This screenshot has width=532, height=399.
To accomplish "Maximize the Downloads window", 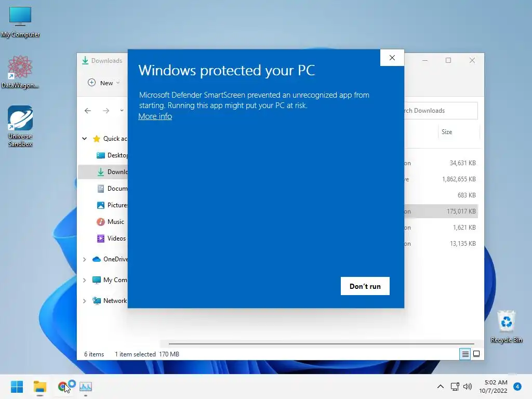I will pos(448,60).
